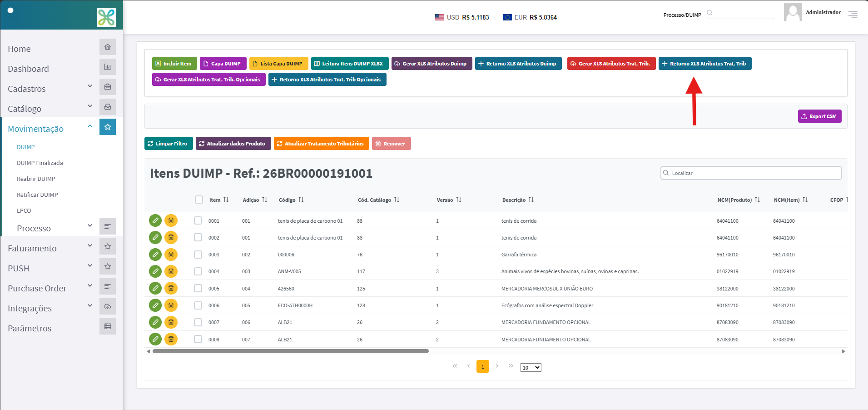
Task: Open the hamburger menu beside Administrador
Action: (x=853, y=15)
